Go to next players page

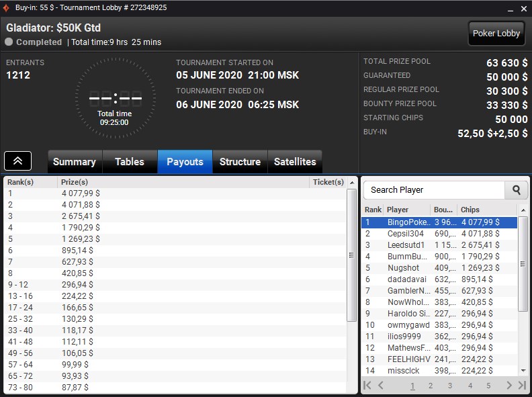(x=509, y=386)
